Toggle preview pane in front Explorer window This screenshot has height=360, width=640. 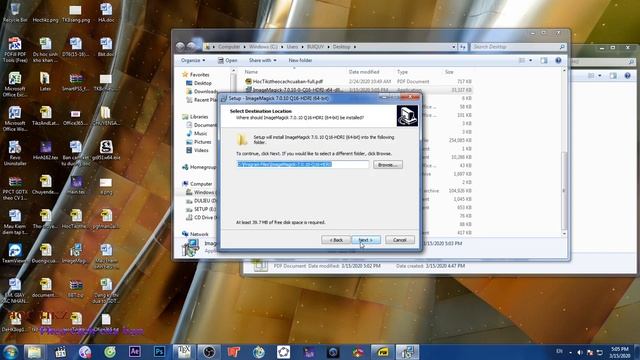544,60
